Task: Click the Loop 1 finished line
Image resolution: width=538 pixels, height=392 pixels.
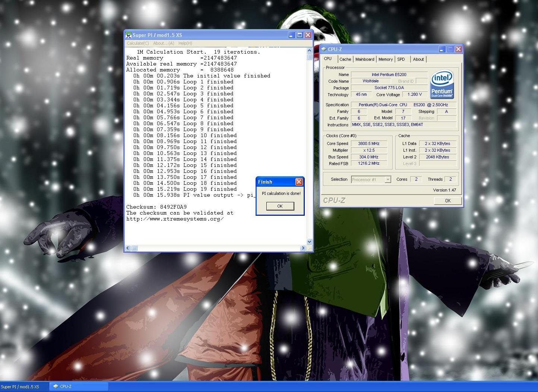Action: (x=183, y=82)
